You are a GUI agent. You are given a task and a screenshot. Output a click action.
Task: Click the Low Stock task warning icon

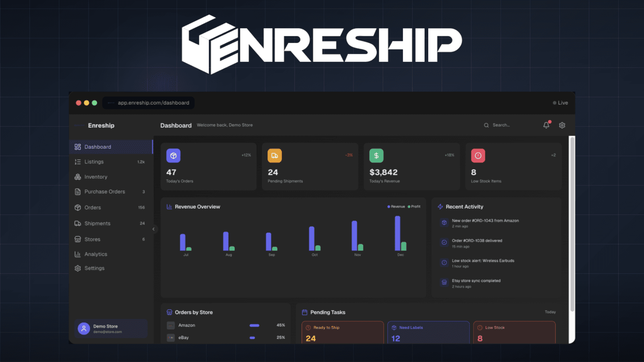[480, 328]
